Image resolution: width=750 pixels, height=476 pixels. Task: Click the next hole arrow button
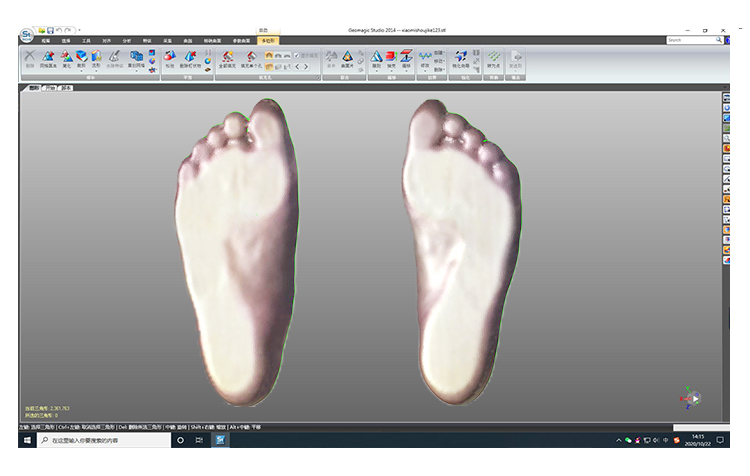(x=305, y=67)
